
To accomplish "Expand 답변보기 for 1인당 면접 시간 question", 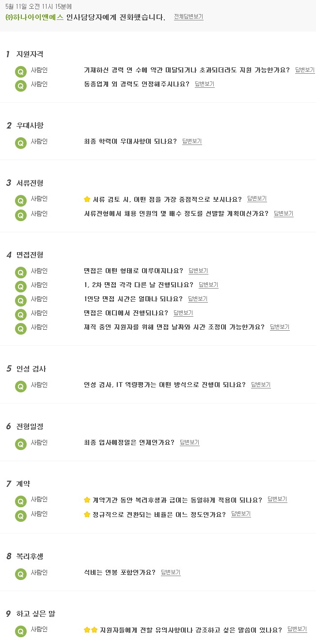I will [x=198, y=299].
